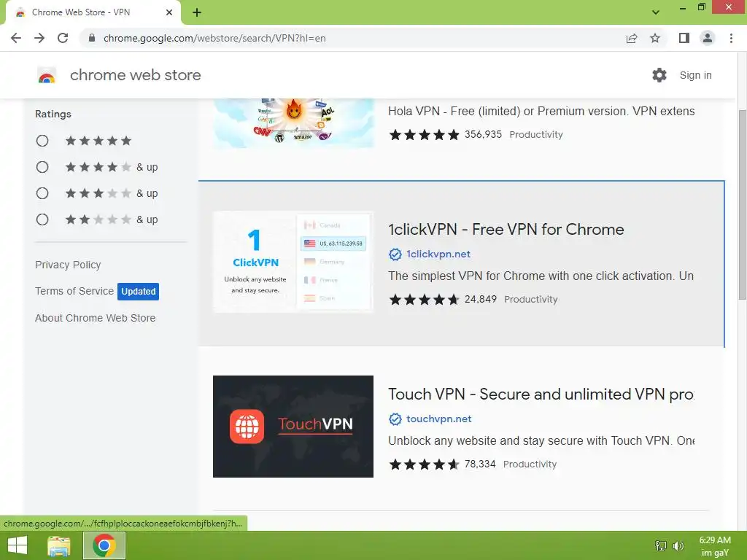This screenshot has width=747, height=560.
Task: Click Productivity category next to 24,849
Action: click(531, 300)
